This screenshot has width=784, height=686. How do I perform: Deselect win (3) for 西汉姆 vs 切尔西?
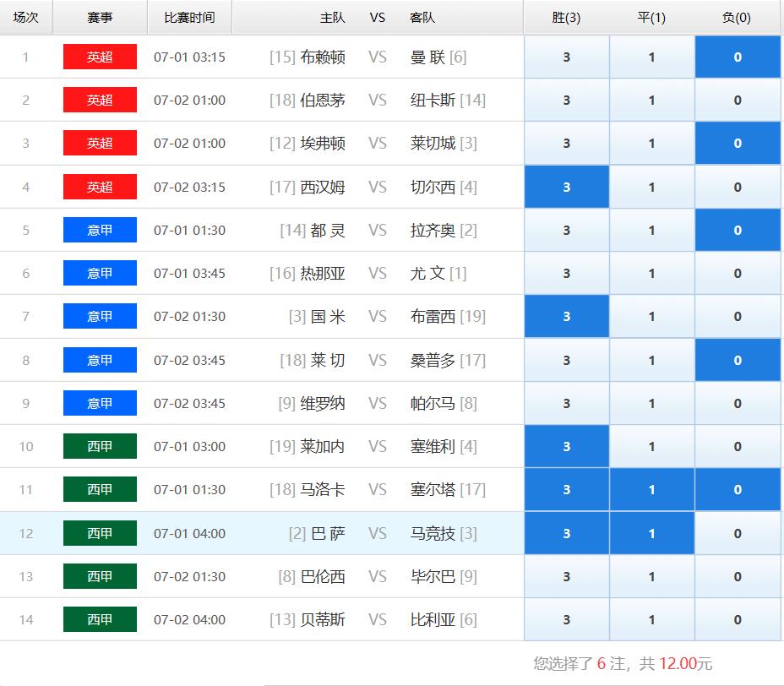click(567, 187)
